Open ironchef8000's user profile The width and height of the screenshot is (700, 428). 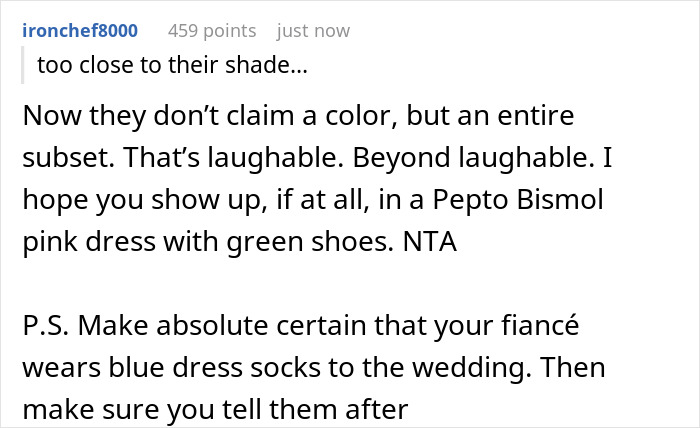click(x=80, y=30)
